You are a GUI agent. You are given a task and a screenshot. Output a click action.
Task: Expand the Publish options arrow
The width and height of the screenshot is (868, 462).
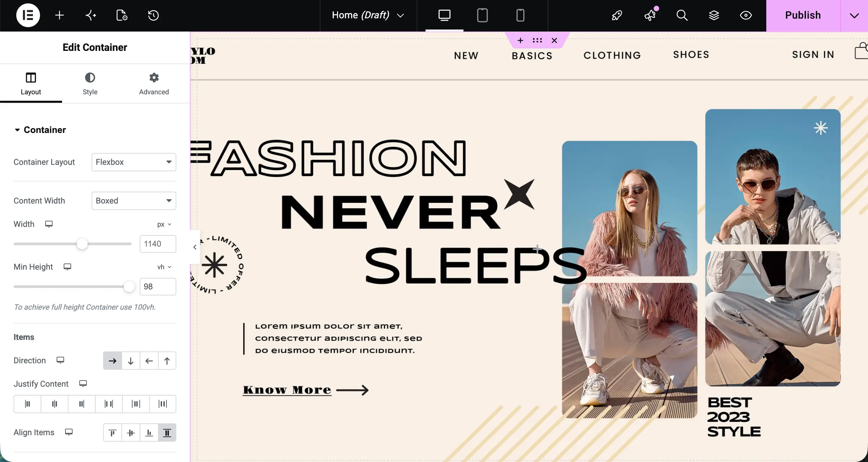point(854,16)
